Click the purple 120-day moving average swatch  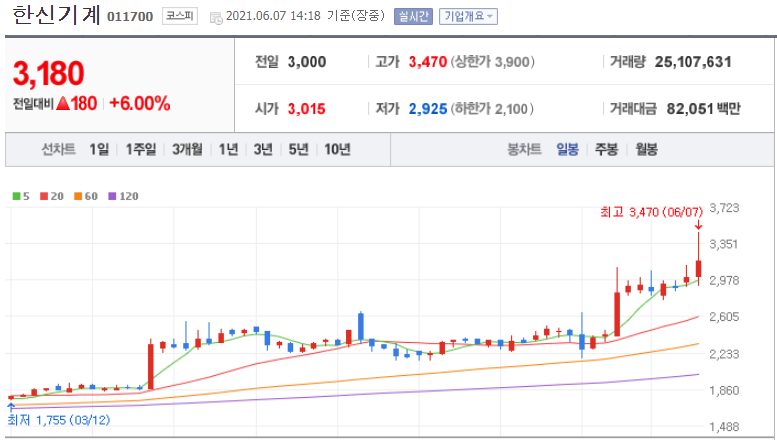[112, 196]
